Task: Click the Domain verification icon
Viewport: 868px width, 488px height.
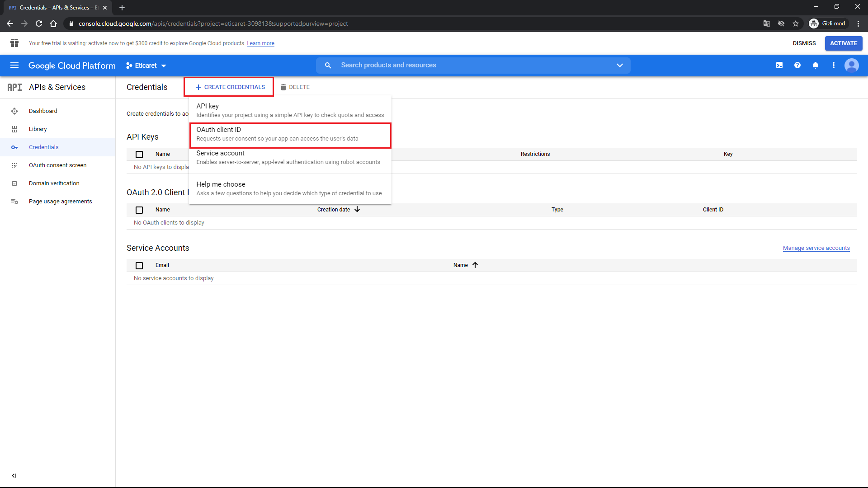Action: point(14,183)
